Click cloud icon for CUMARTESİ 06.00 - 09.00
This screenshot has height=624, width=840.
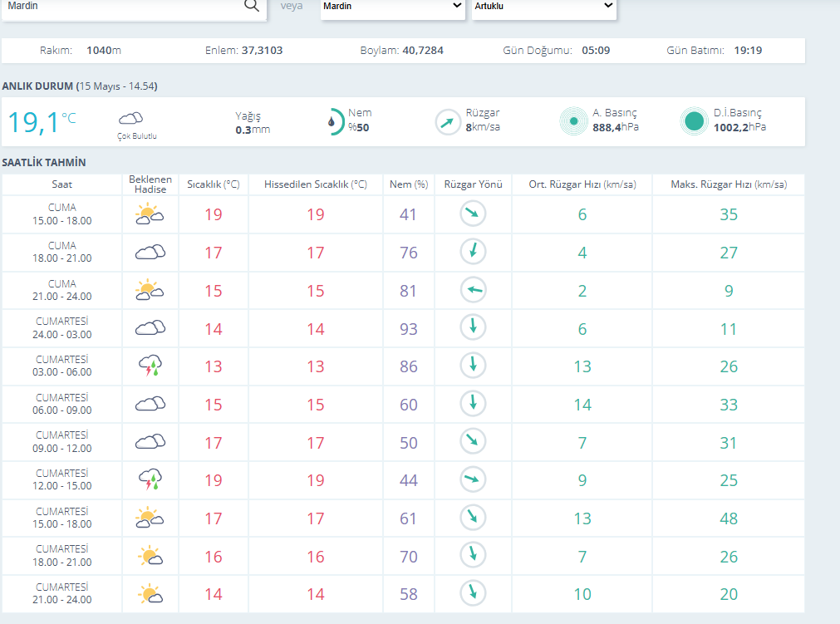click(150, 404)
